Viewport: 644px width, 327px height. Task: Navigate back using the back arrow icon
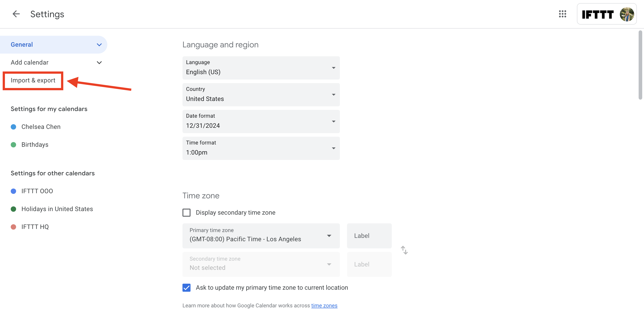[x=15, y=13]
